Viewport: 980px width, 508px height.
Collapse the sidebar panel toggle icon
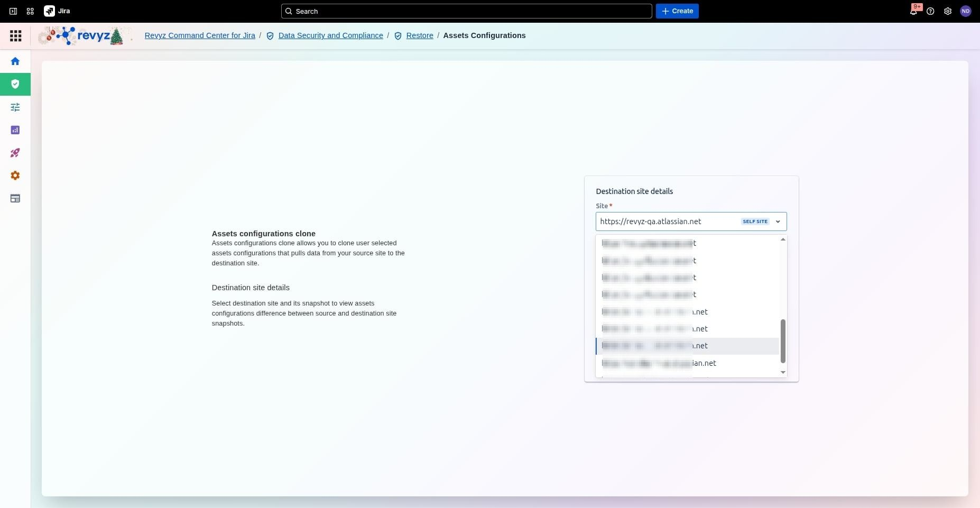(x=13, y=11)
